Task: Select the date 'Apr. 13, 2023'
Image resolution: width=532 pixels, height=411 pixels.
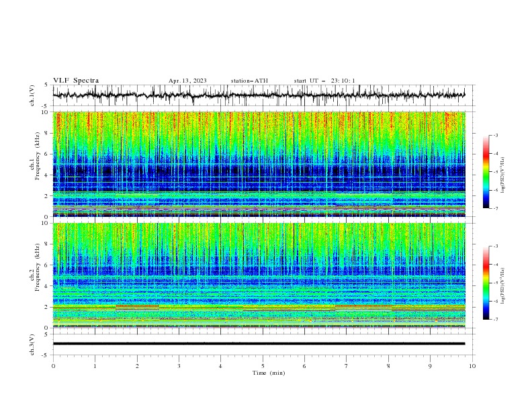Action: [x=187, y=81]
